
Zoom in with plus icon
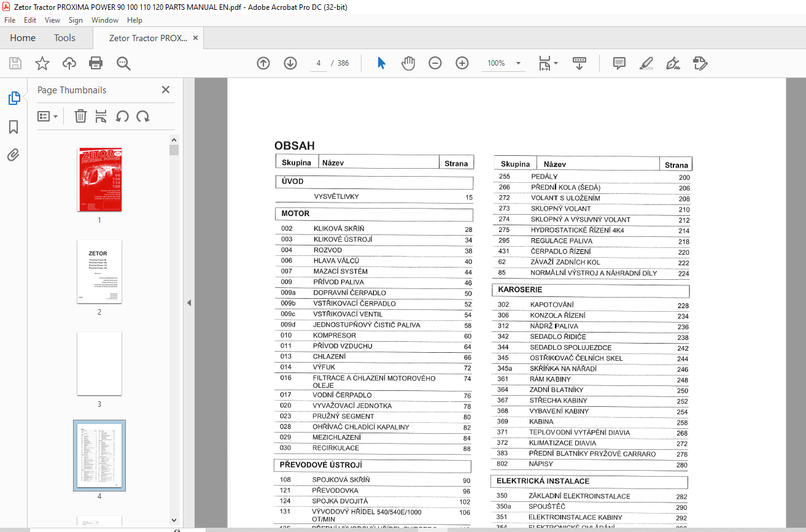pyautogui.click(x=462, y=63)
